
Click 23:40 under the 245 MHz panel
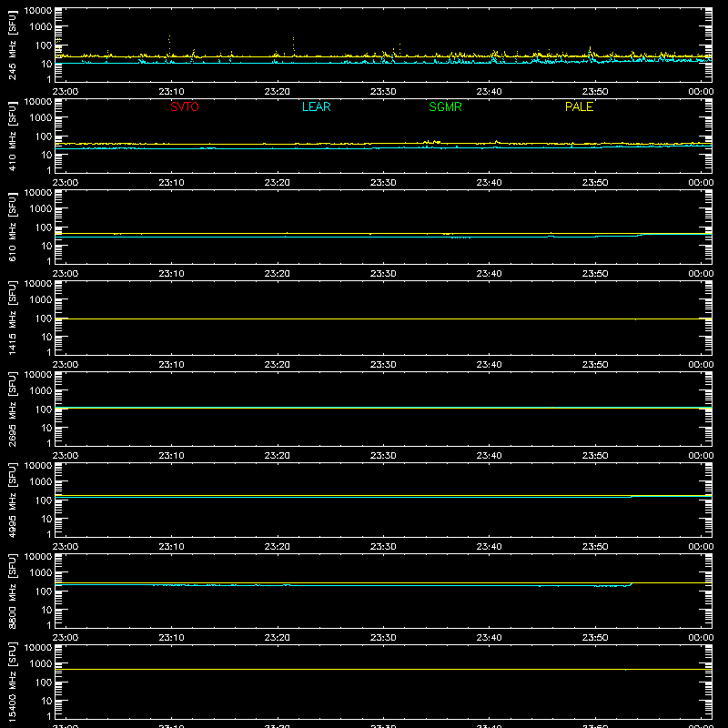[x=489, y=92]
